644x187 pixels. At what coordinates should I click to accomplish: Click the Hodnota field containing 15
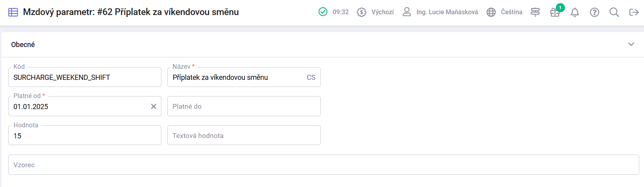pos(85,136)
